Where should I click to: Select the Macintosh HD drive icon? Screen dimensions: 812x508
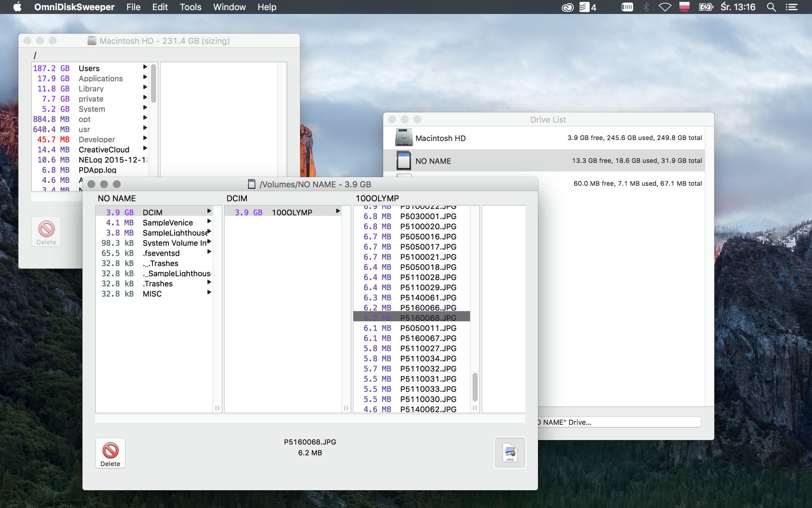pyautogui.click(x=404, y=138)
